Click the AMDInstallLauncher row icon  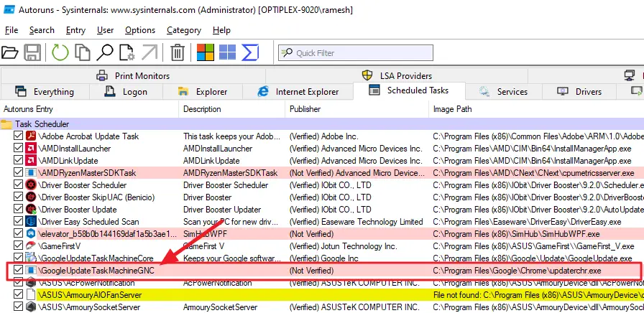click(31, 149)
